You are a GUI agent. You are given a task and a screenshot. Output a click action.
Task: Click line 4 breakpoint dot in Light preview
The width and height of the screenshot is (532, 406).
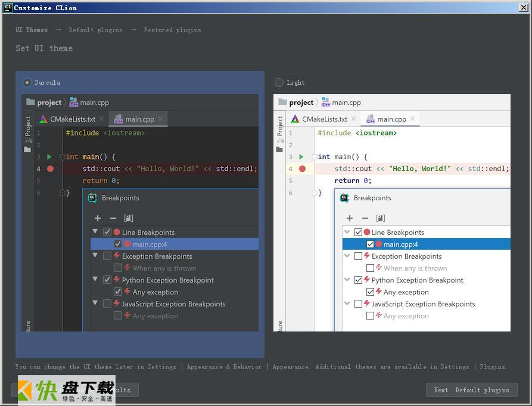pos(302,169)
